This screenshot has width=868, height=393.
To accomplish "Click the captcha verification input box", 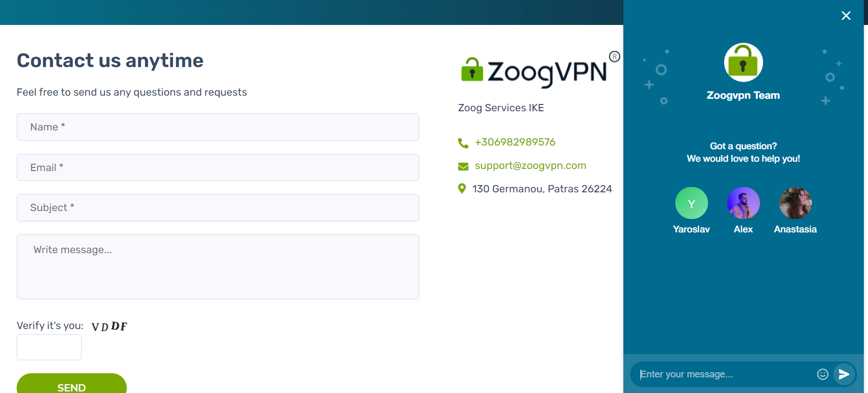I will (x=49, y=347).
